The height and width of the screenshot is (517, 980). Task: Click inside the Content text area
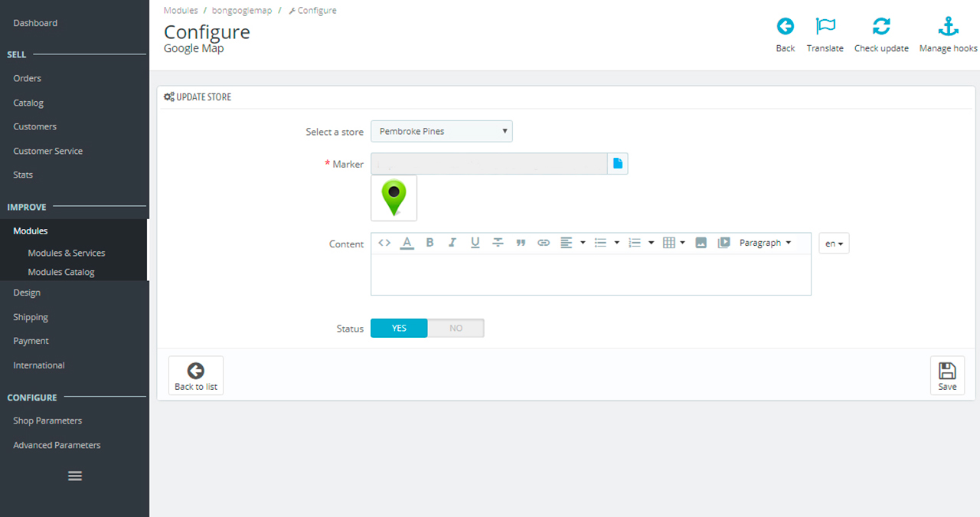click(x=591, y=274)
